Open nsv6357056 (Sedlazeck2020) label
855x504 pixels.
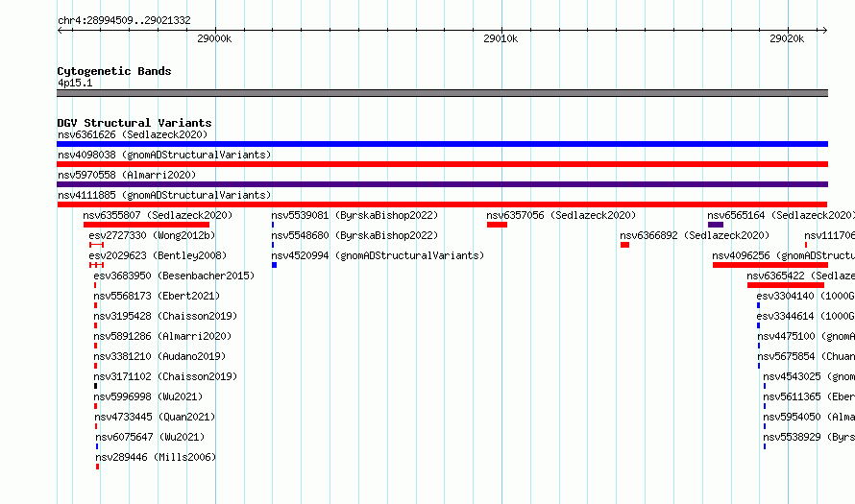[x=562, y=215]
